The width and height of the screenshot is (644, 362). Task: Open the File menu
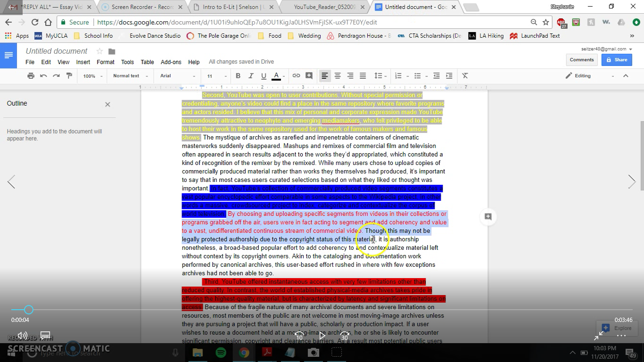(30, 62)
